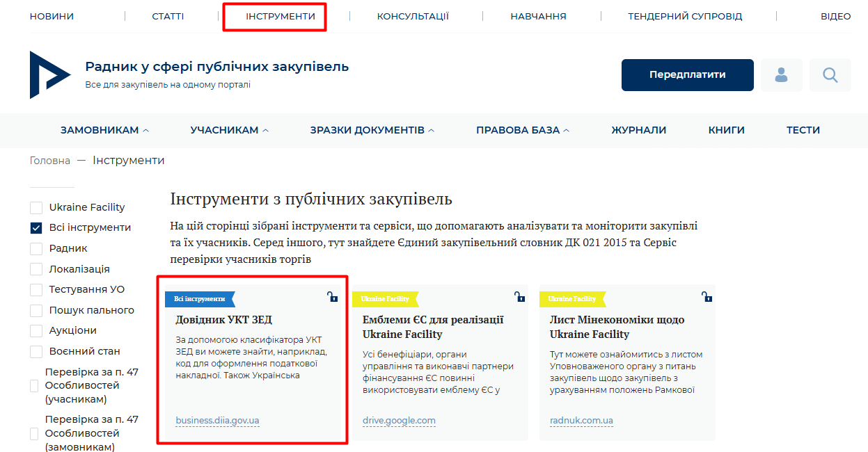Viewport: 868px width, 452px height.
Task: Click the lock icon on Довідник УКТ ЗЕД card
Action: click(333, 297)
